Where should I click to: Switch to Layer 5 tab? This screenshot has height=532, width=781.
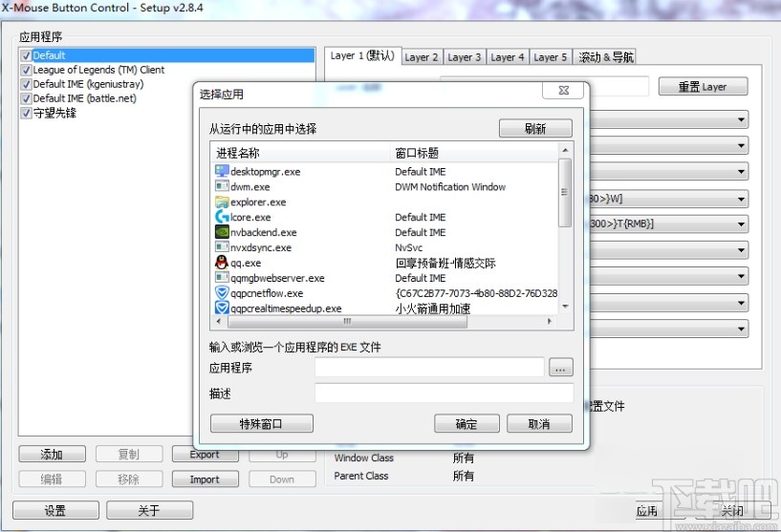[x=550, y=57]
